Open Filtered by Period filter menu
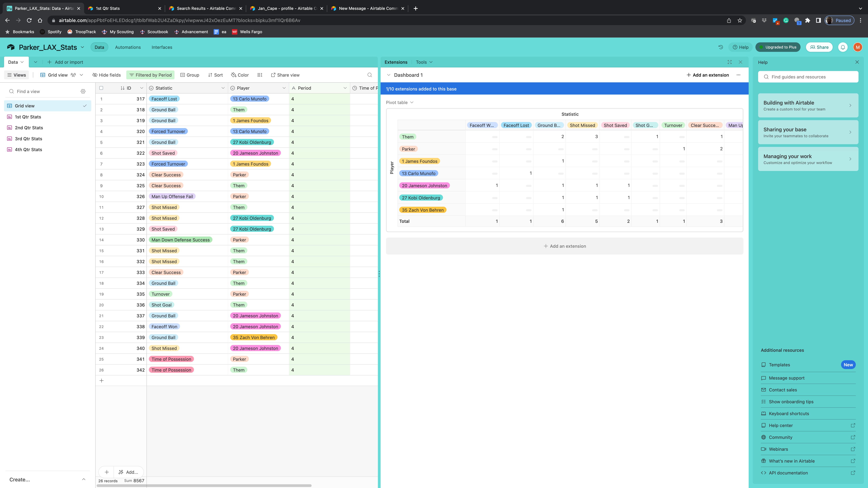Image resolution: width=868 pixels, height=488 pixels. coord(150,75)
